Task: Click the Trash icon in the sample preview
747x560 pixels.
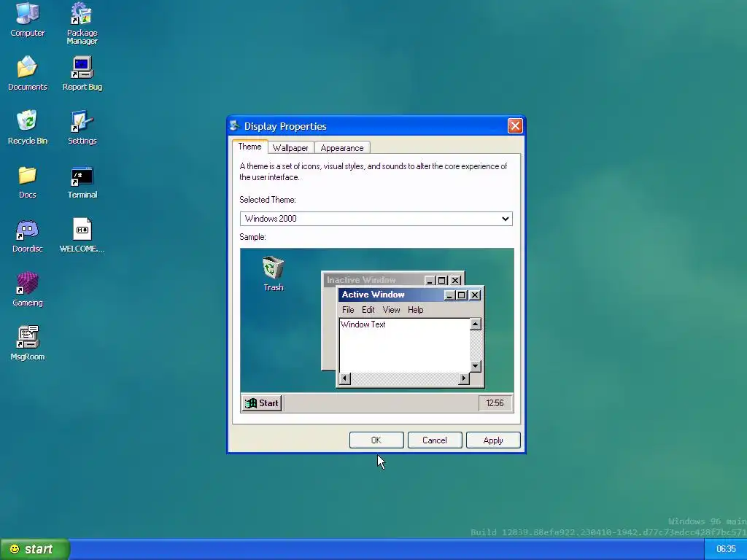Action: [274, 273]
